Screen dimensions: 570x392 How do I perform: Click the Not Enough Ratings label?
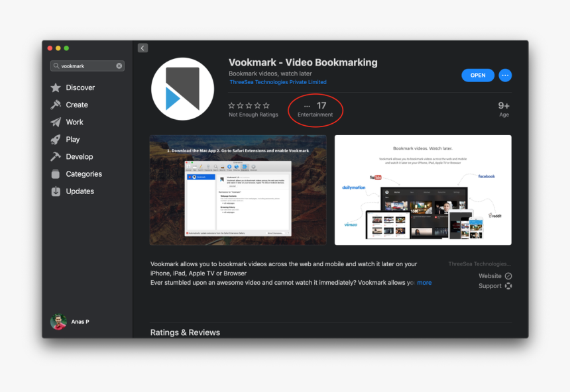click(x=253, y=115)
